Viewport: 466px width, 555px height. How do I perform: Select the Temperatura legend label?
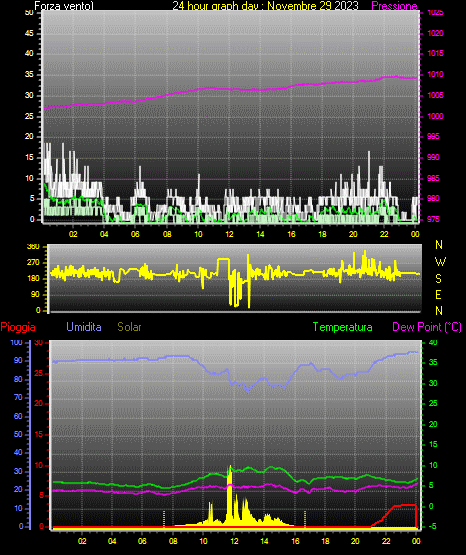343,327
